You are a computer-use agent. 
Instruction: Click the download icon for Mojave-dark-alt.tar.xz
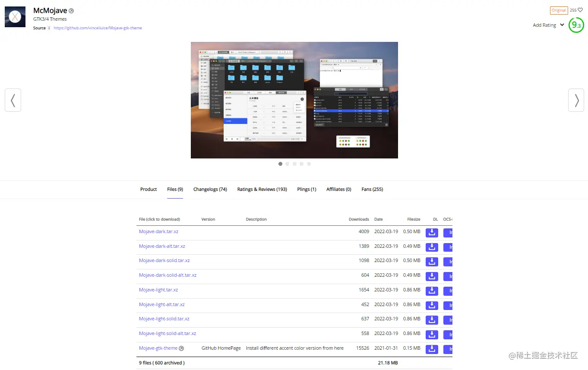432,247
